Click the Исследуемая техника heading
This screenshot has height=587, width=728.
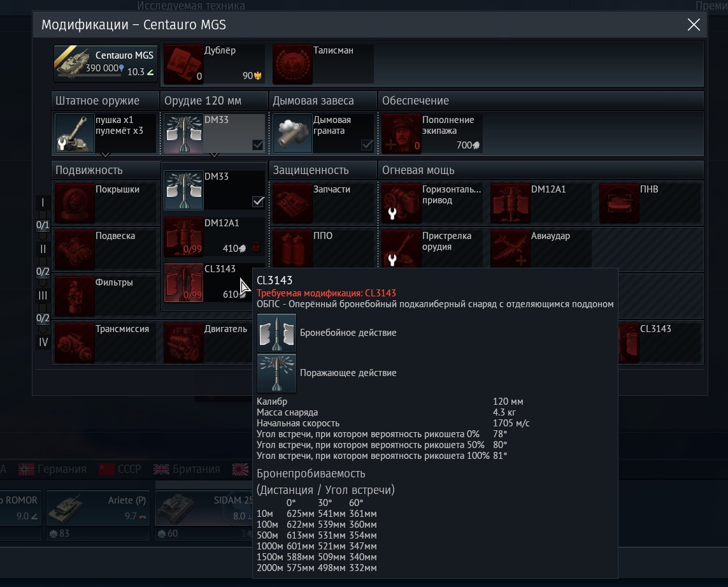pos(191,6)
